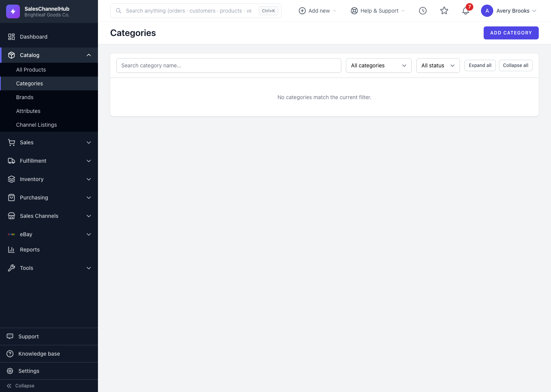Click the red 7 notification badge

click(x=469, y=7)
